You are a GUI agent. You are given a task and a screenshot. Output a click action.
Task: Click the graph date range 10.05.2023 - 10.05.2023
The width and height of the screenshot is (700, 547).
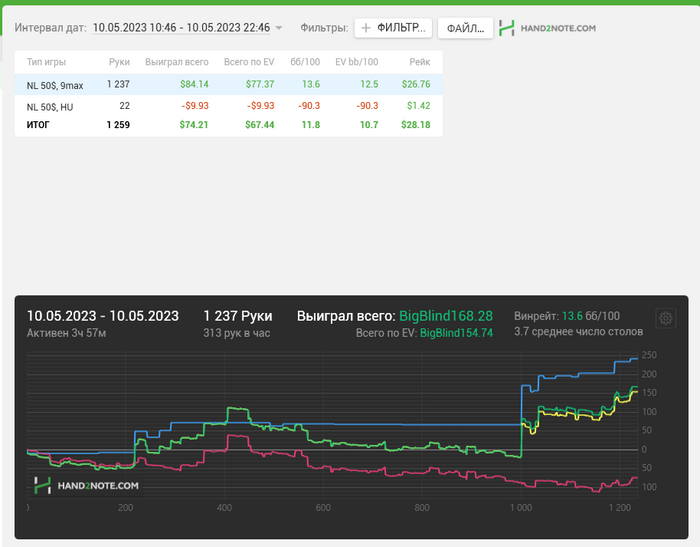tap(103, 316)
